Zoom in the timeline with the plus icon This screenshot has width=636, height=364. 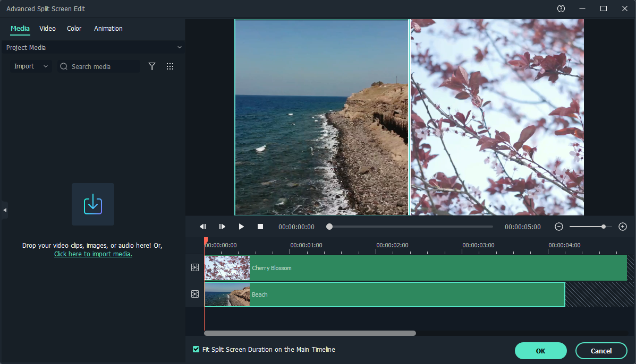click(623, 227)
